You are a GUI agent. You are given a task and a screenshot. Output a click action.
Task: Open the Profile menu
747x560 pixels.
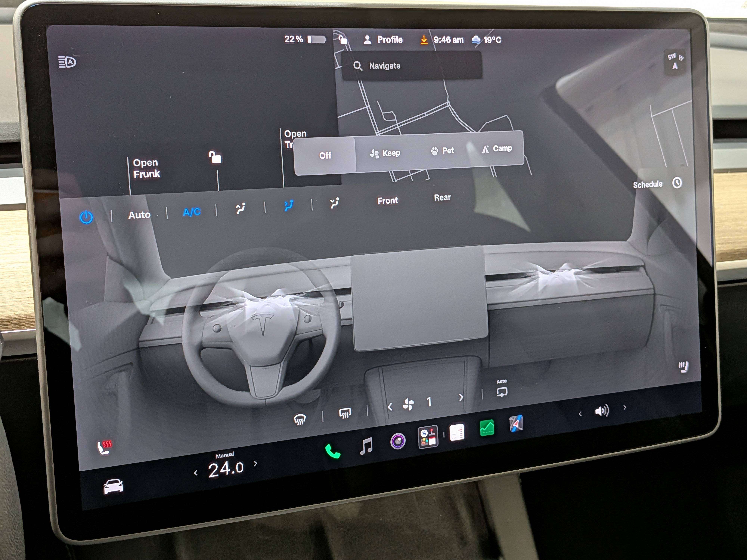[x=383, y=40]
